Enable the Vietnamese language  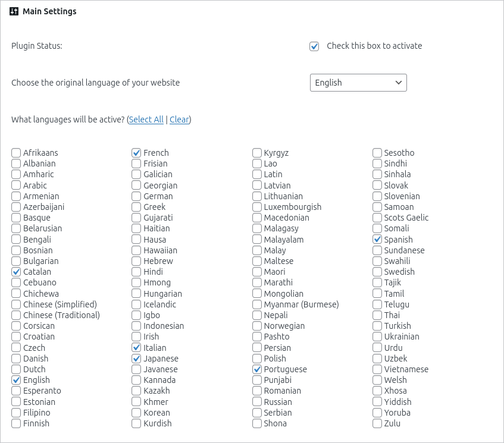[x=377, y=369]
